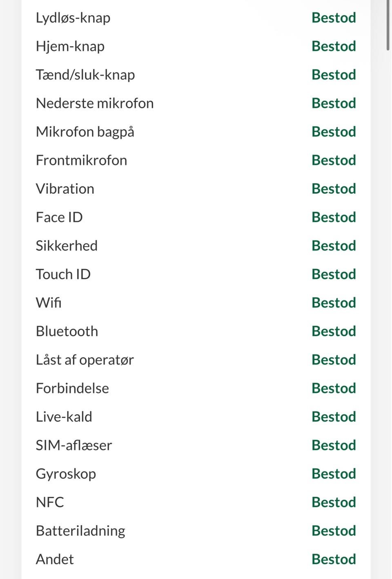Screen dimensions: 392x579
Task: Click the Bluetooth test label
Action: click(x=67, y=331)
